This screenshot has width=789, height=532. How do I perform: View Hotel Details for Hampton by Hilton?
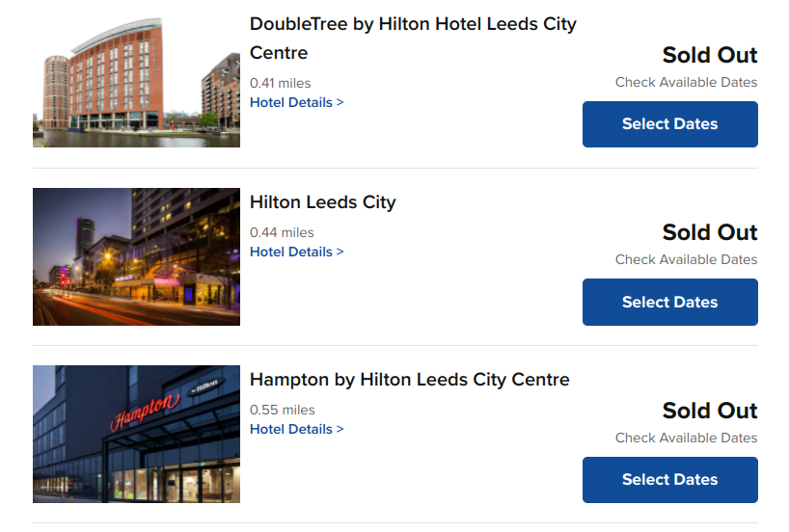click(x=296, y=430)
